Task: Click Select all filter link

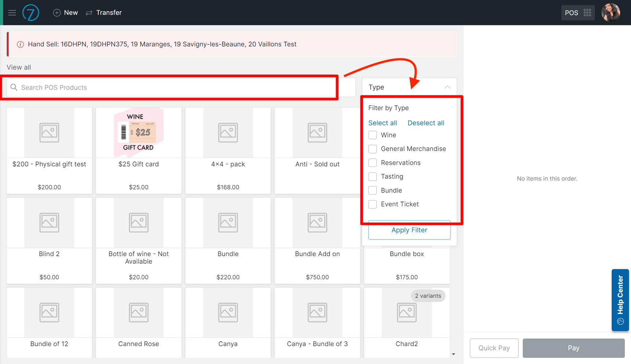Action: click(x=382, y=123)
